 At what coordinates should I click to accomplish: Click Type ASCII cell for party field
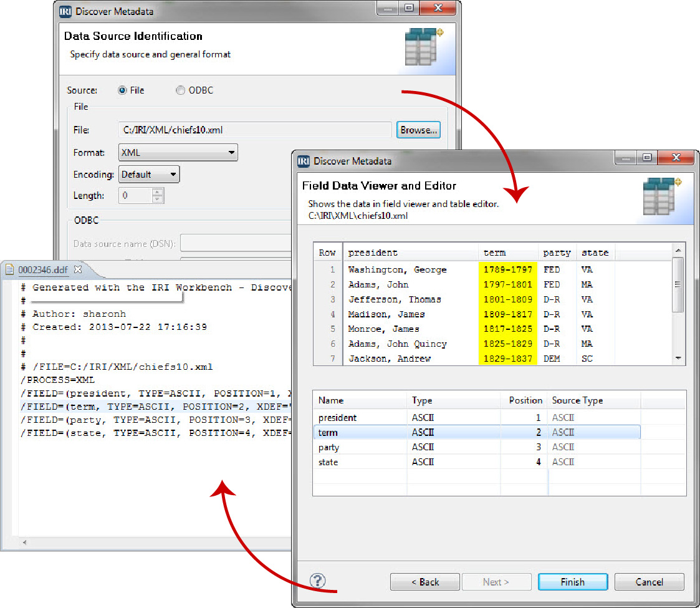(454, 447)
